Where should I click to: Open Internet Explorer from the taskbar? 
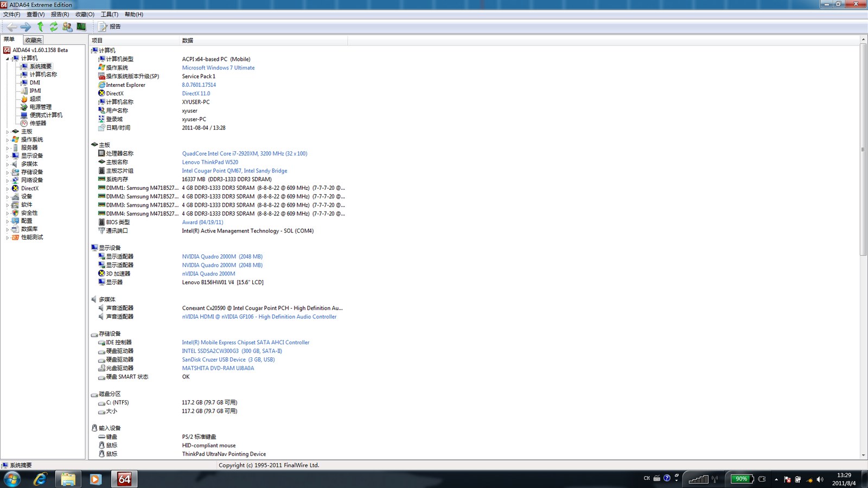click(x=40, y=479)
